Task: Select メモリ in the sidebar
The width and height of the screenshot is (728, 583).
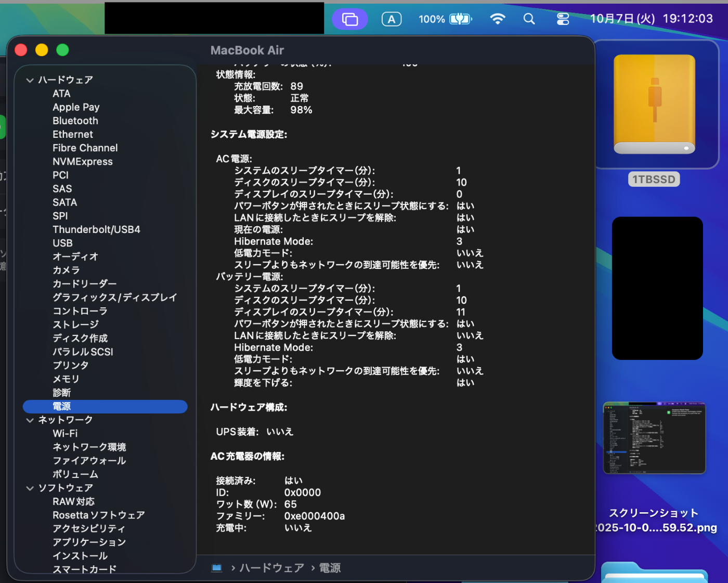Action: click(66, 379)
